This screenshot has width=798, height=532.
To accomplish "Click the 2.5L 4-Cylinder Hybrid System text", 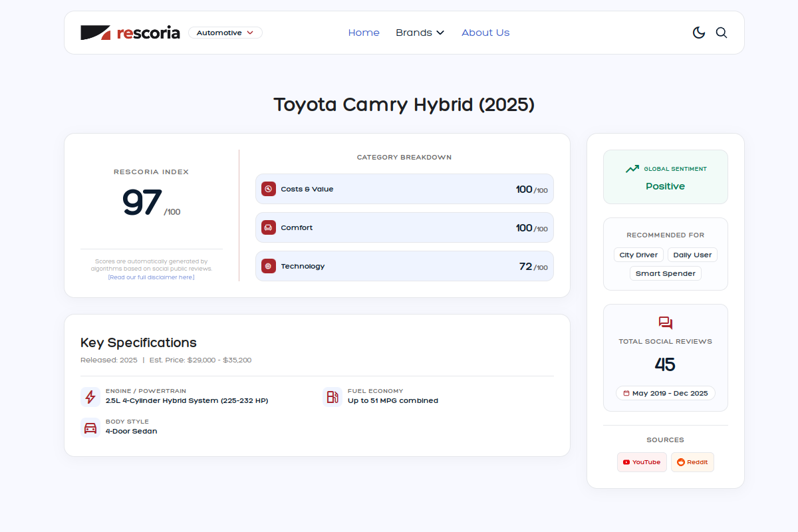I will 187,401.
